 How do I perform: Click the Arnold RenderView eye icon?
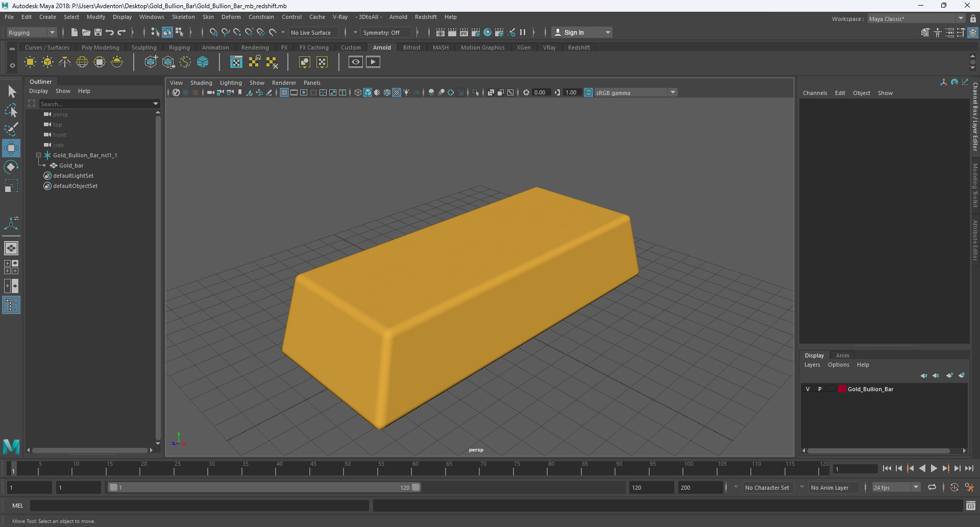tap(356, 62)
